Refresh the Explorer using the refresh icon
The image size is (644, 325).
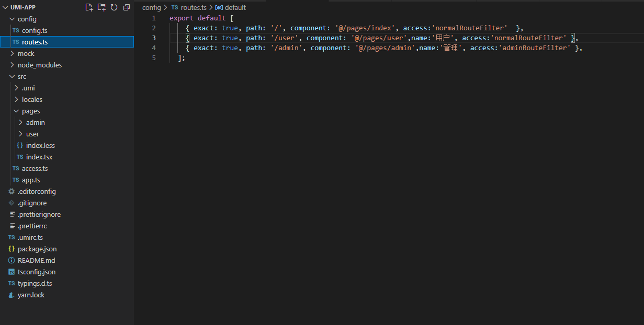coord(114,7)
